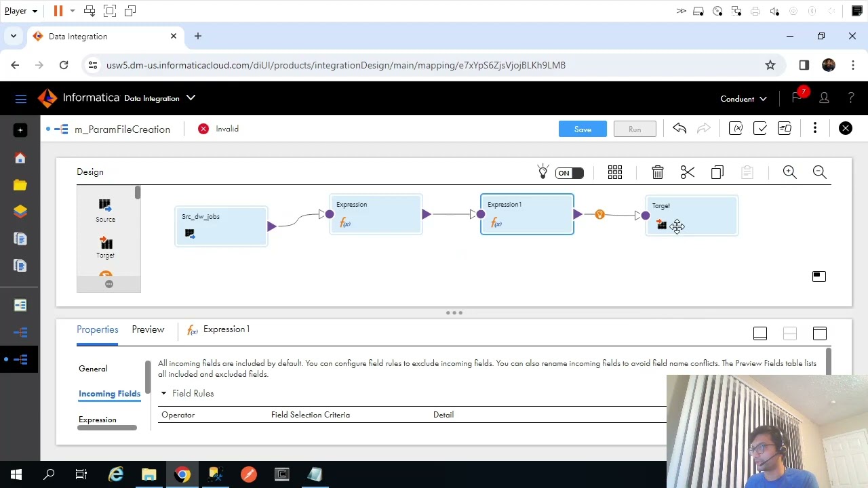Viewport: 868px width, 488px height.
Task: Pause the virtual machine player
Action: (58, 11)
